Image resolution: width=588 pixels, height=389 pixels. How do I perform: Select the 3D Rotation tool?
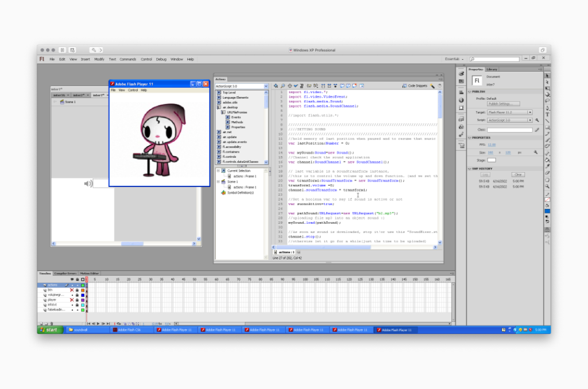(x=547, y=95)
